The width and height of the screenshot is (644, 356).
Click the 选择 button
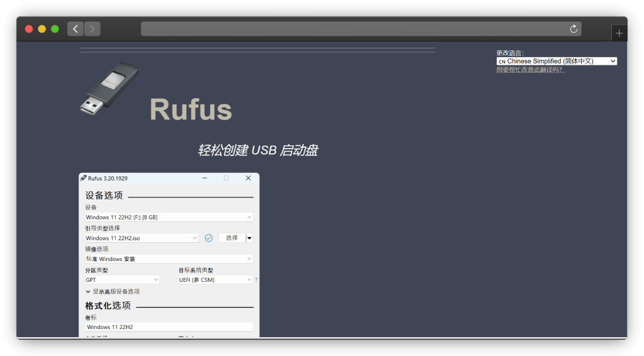pyautogui.click(x=231, y=238)
